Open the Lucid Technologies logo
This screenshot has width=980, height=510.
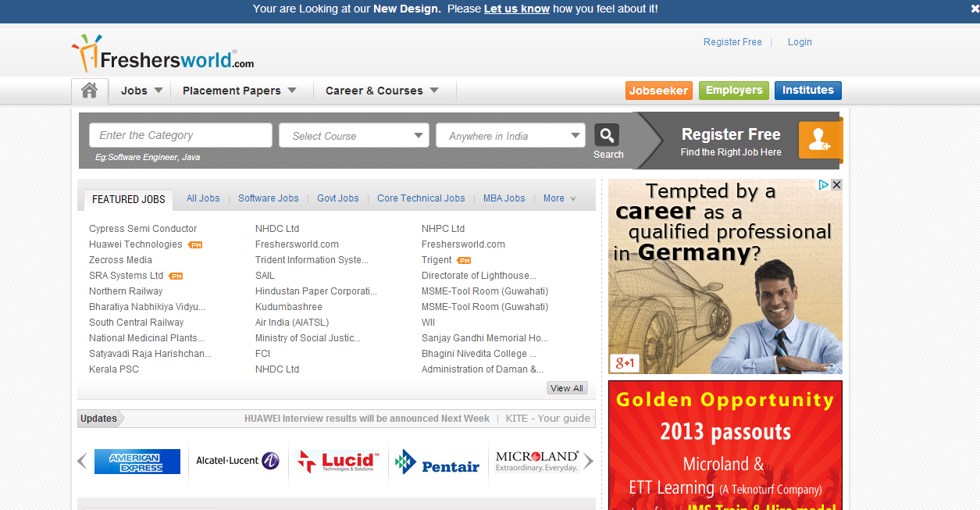tap(338, 462)
